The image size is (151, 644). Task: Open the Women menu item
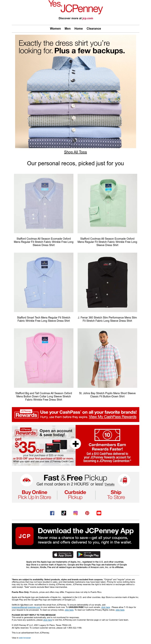click(x=55, y=29)
